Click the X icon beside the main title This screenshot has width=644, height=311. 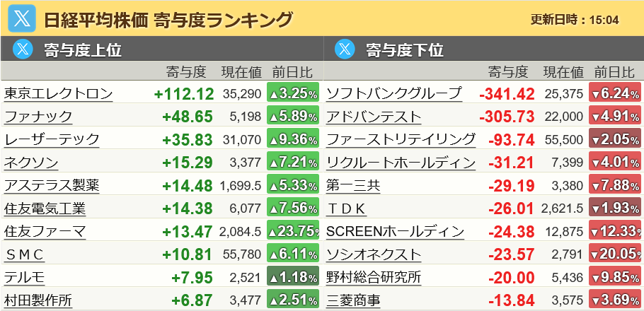23,18
